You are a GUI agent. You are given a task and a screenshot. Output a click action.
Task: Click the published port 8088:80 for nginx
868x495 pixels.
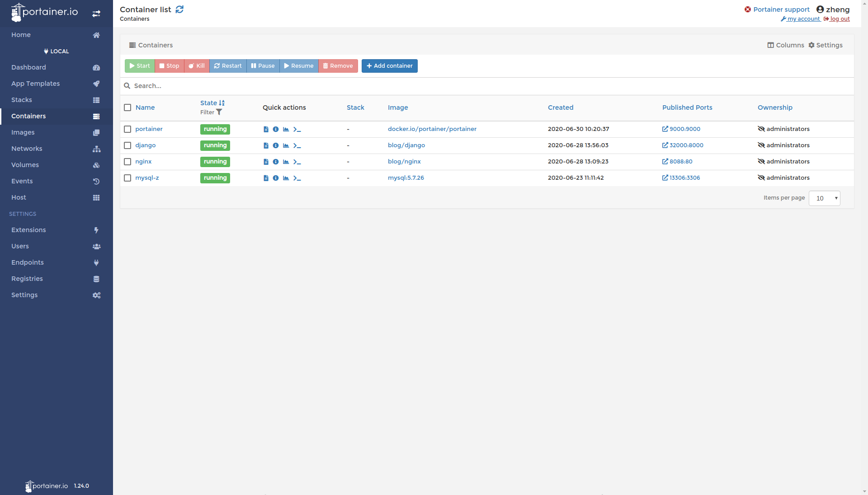pos(677,161)
